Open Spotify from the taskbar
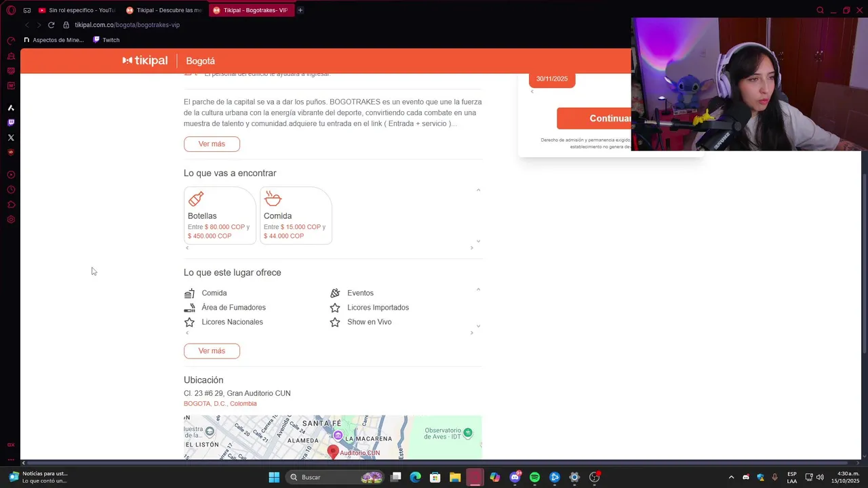The height and width of the screenshot is (488, 868). click(534, 477)
